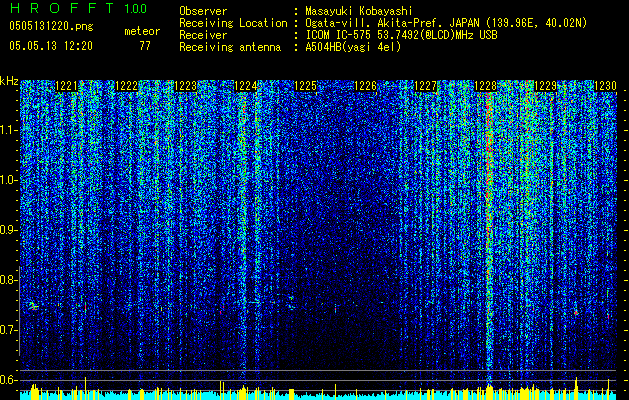Click the 1225 time marker
The width and height of the screenshot is (629, 400).
coord(306,86)
